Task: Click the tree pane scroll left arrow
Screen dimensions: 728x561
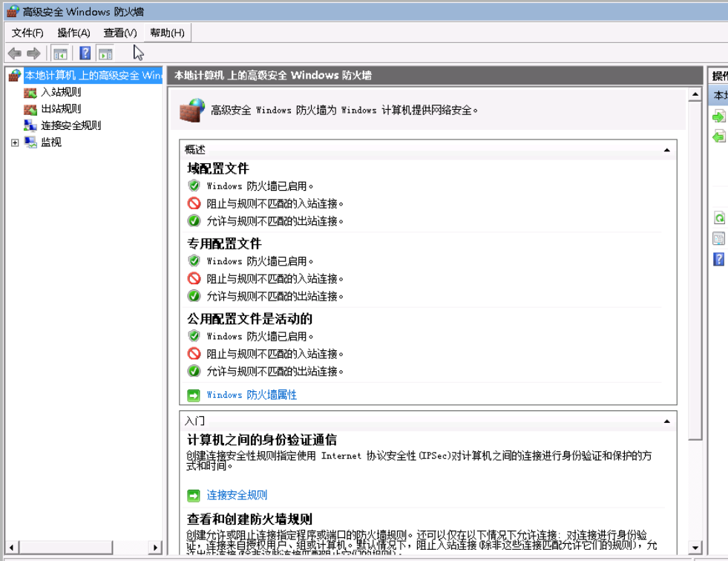Action: point(12,548)
